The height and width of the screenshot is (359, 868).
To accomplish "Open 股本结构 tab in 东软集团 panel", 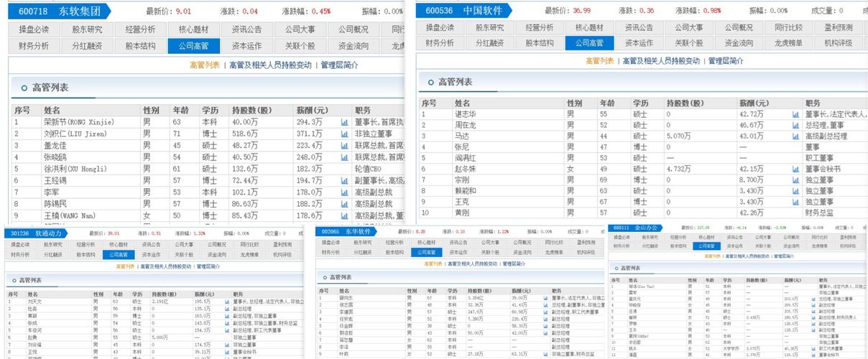I will tap(141, 45).
